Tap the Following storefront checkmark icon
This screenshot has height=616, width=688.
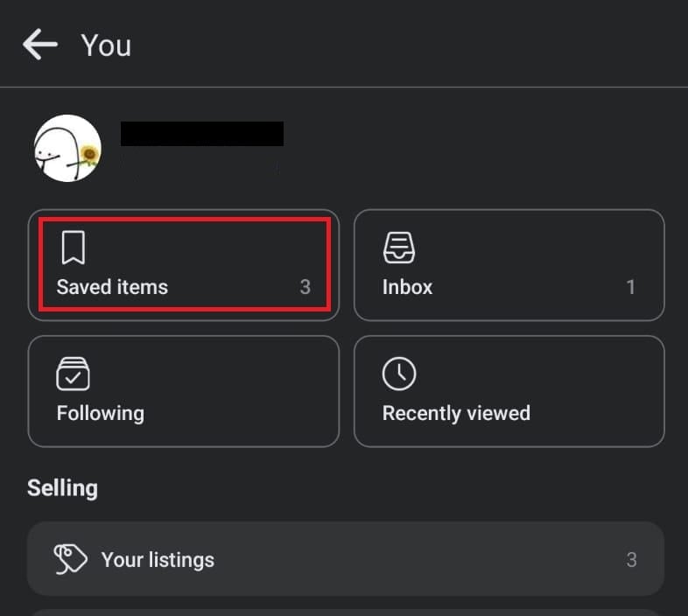(x=73, y=374)
